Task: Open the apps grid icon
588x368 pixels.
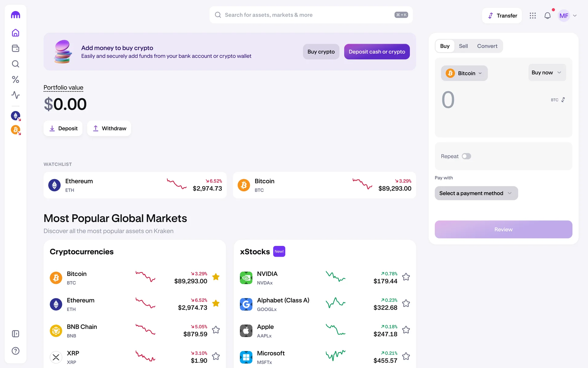Action: (533, 16)
